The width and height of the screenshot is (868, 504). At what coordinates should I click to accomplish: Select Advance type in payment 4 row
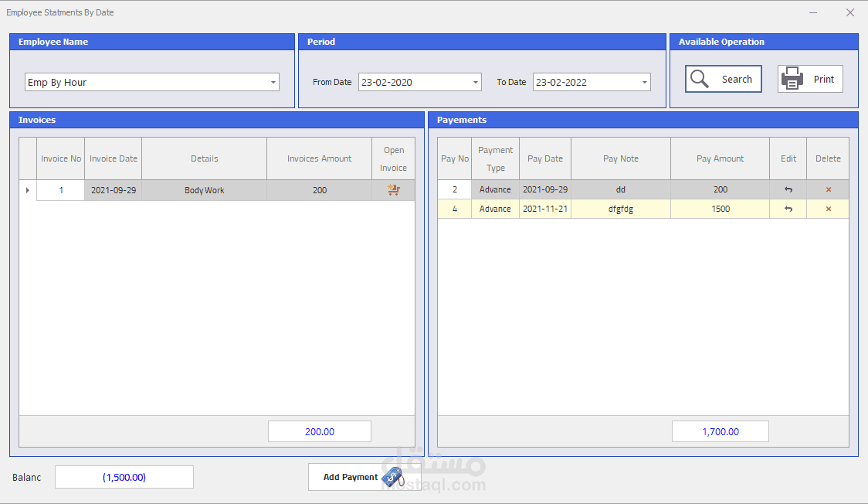point(496,209)
